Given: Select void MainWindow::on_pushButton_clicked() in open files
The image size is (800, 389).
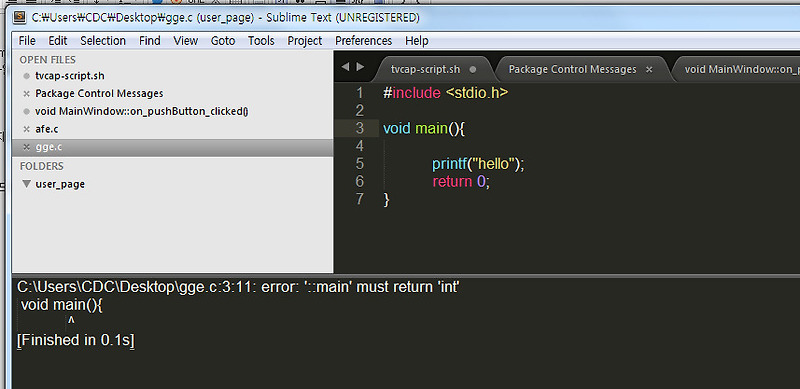Looking at the screenshot, I should click(141, 111).
